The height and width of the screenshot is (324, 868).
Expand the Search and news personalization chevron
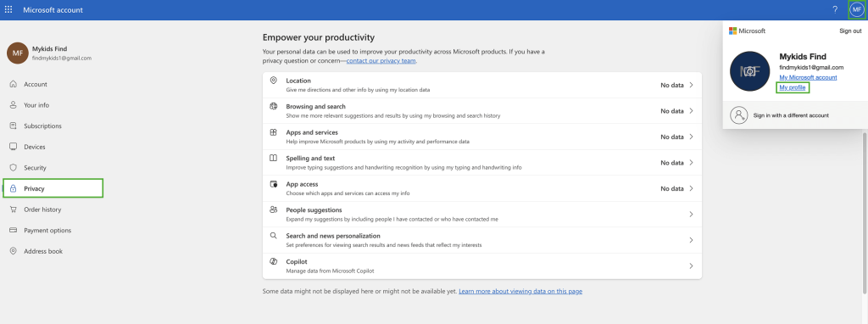(691, 240)
